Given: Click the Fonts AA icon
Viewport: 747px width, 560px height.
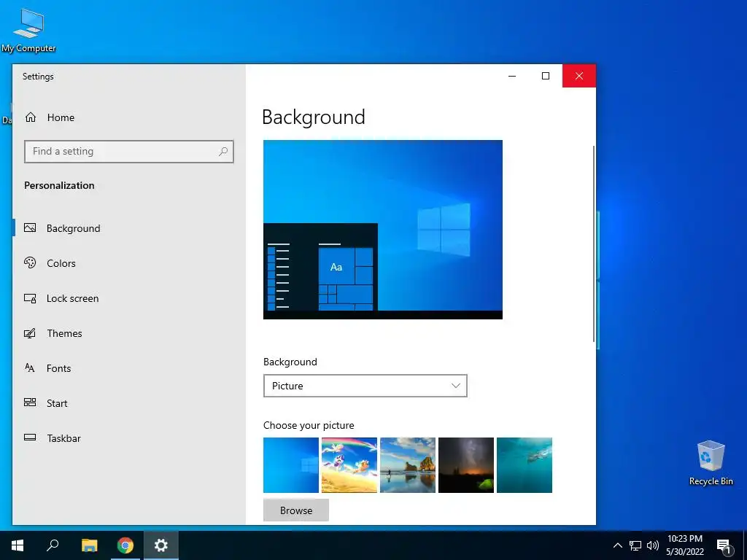Looking at the screenshot, I should click(30, 367).
